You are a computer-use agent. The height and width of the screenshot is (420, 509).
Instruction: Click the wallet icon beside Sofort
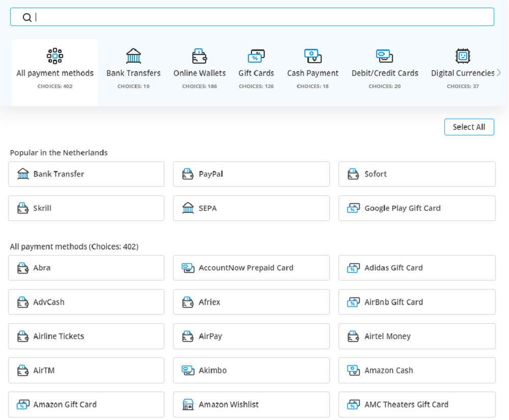[x=353, y=174]
